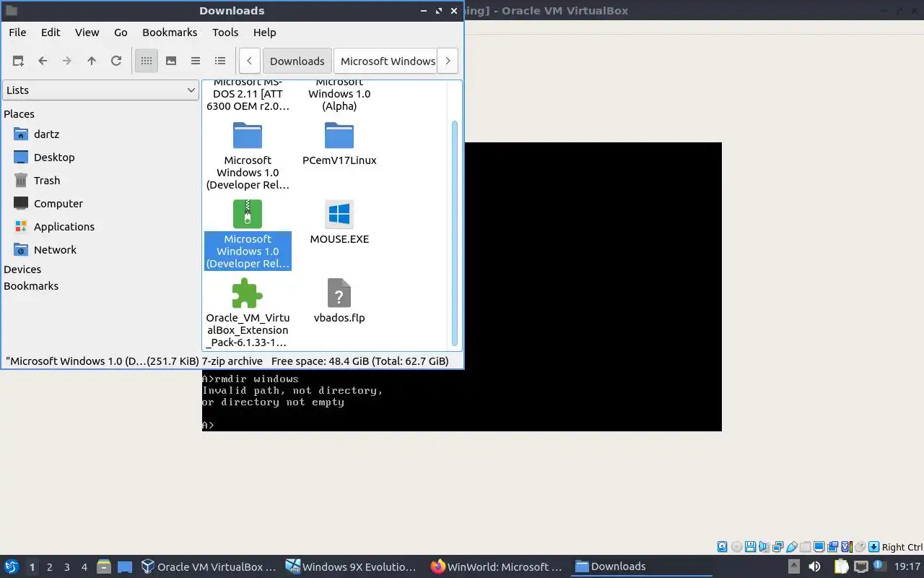Switch to WinWorld Firefox taskbar entry

[497, 566]
